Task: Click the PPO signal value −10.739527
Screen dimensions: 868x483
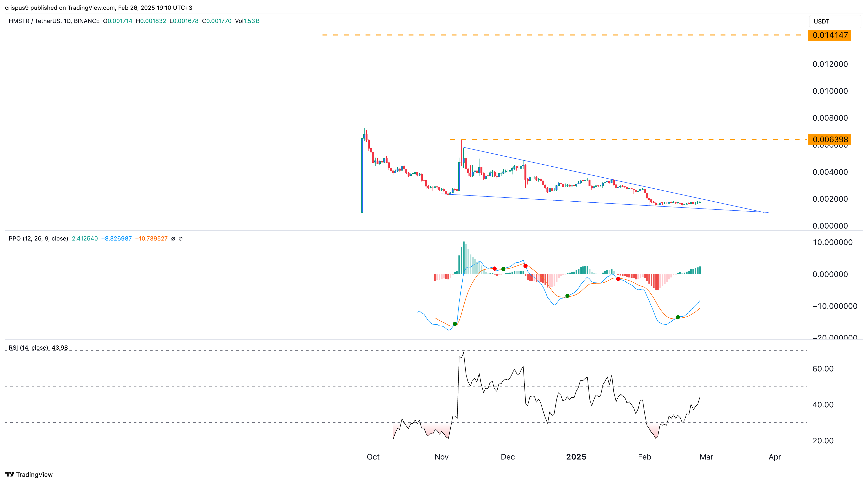Action: [x=151, y=239]
